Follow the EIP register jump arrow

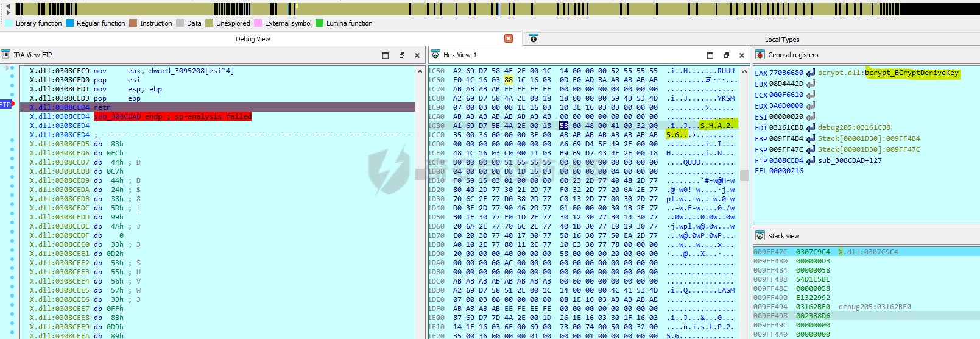pos(811,160)
